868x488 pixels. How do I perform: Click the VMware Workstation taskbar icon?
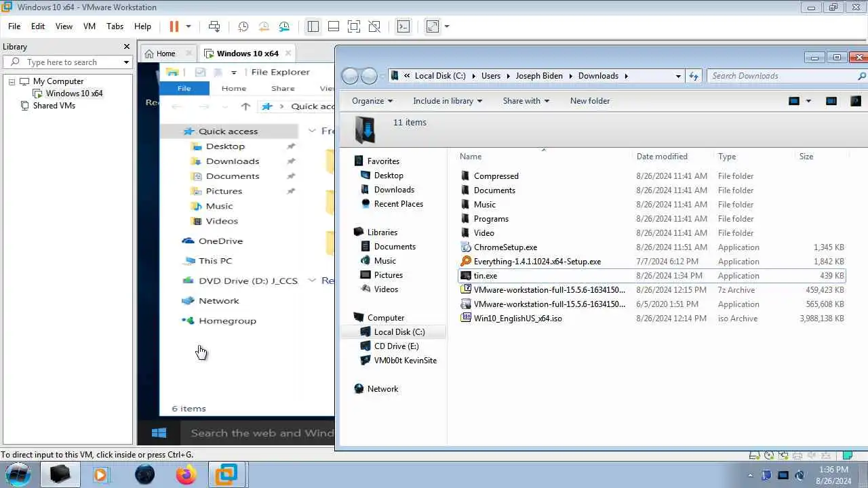tap(226, 474)
